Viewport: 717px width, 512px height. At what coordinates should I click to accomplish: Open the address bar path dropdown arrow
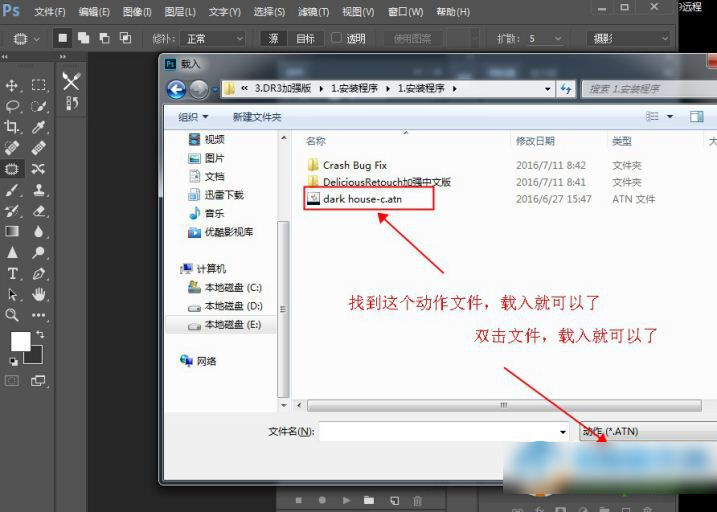(x=547, y=89)
